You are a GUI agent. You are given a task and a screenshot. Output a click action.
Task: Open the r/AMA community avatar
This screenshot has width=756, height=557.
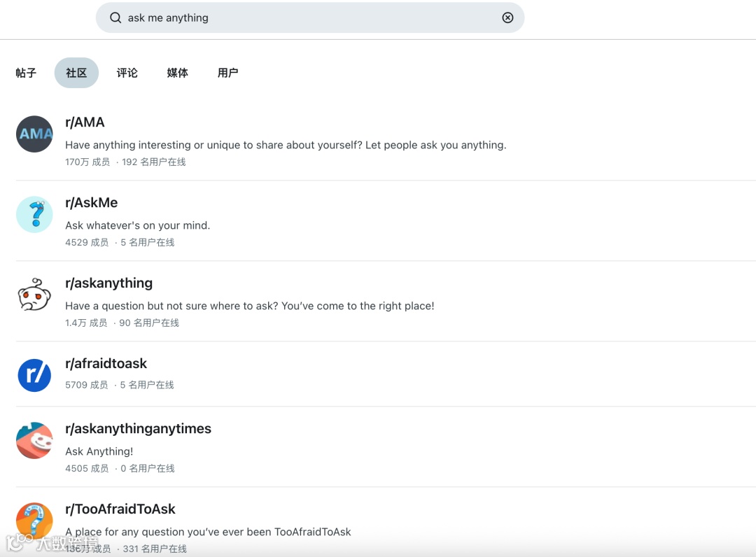pyautogui.click(x=34, y=134)
